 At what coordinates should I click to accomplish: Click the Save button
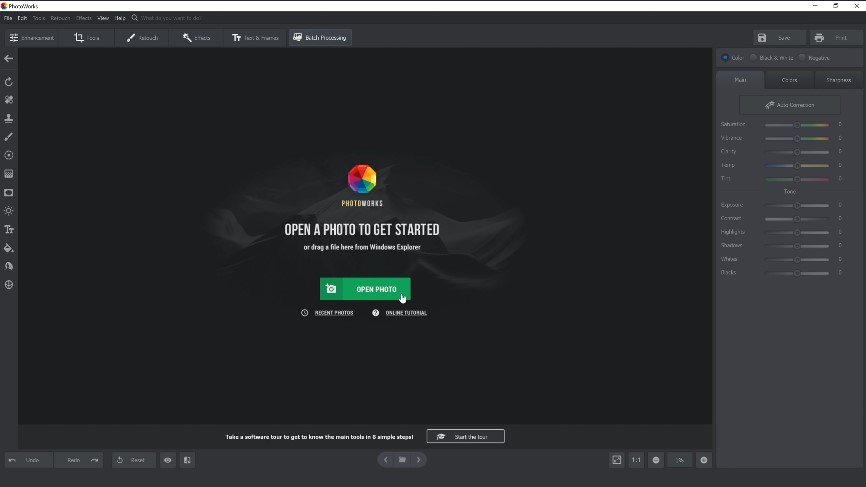click(x=779, y=38)
